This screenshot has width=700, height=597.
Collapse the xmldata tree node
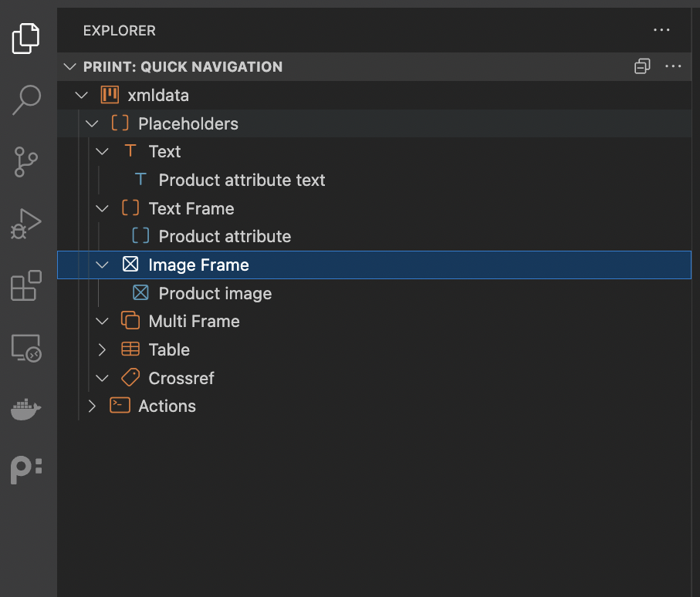81,95
